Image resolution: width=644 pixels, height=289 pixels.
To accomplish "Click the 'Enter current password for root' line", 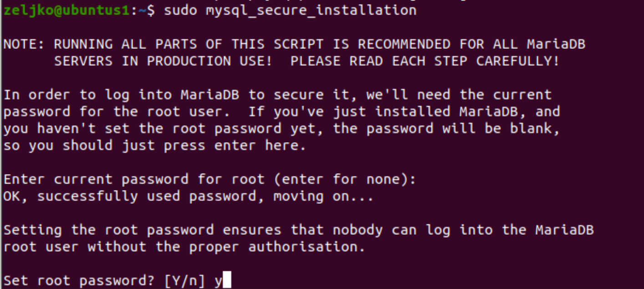I will pos(210,180).
